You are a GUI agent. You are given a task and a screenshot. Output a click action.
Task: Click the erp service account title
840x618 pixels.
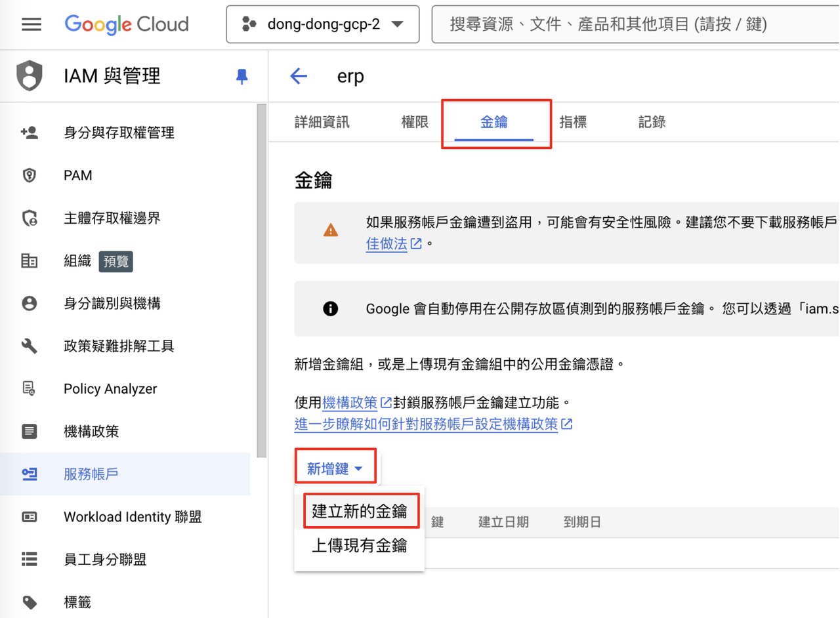click(350, 77)
